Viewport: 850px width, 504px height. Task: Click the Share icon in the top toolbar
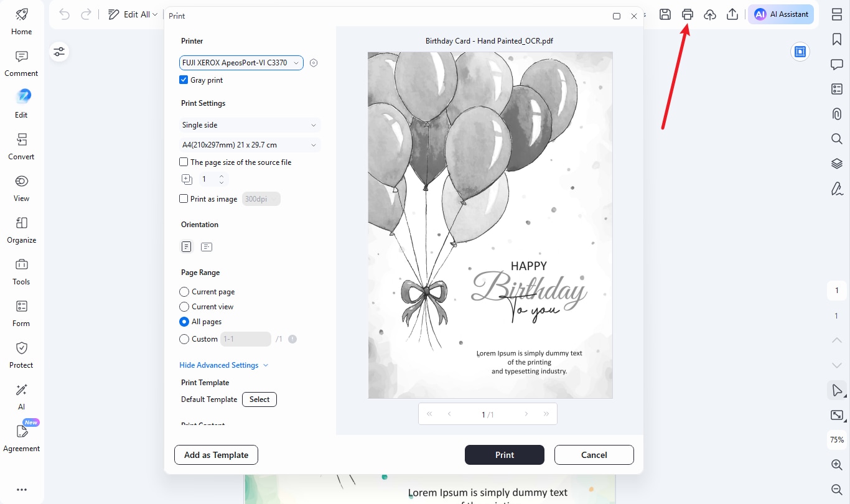[732, 14]
